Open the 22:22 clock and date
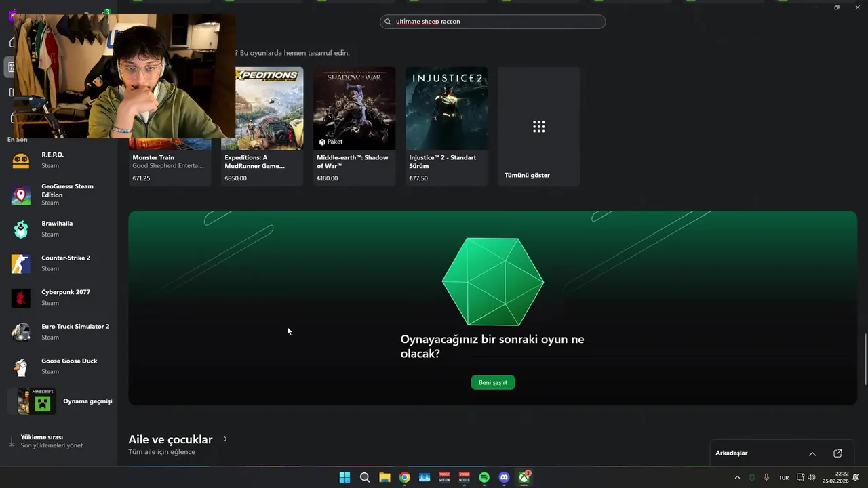This screenshot has width=868, height=488. pos(835,477)
